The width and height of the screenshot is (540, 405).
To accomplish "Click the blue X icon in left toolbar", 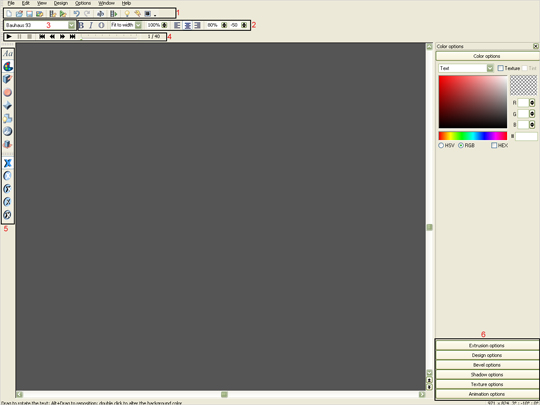I will coord(8,163).
